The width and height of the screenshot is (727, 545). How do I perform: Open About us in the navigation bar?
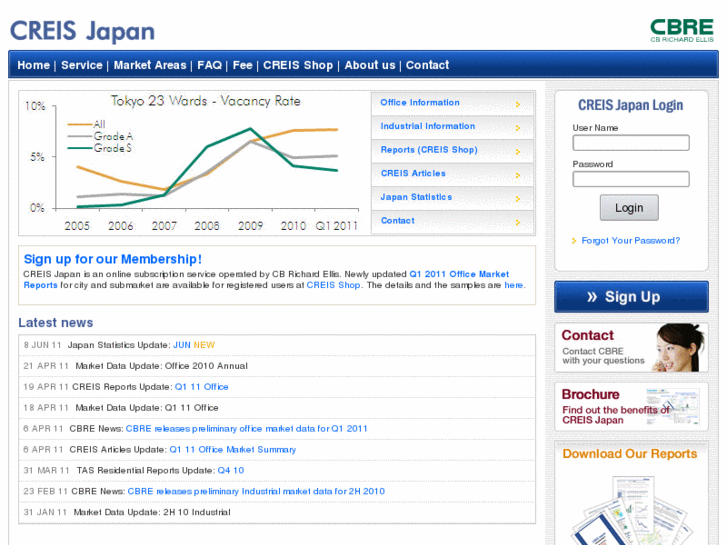[370, 65]
